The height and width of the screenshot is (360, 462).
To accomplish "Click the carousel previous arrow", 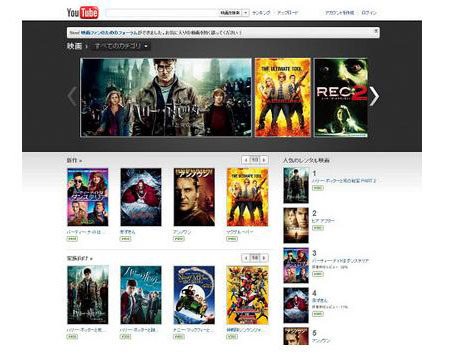I will coord(72,97).
